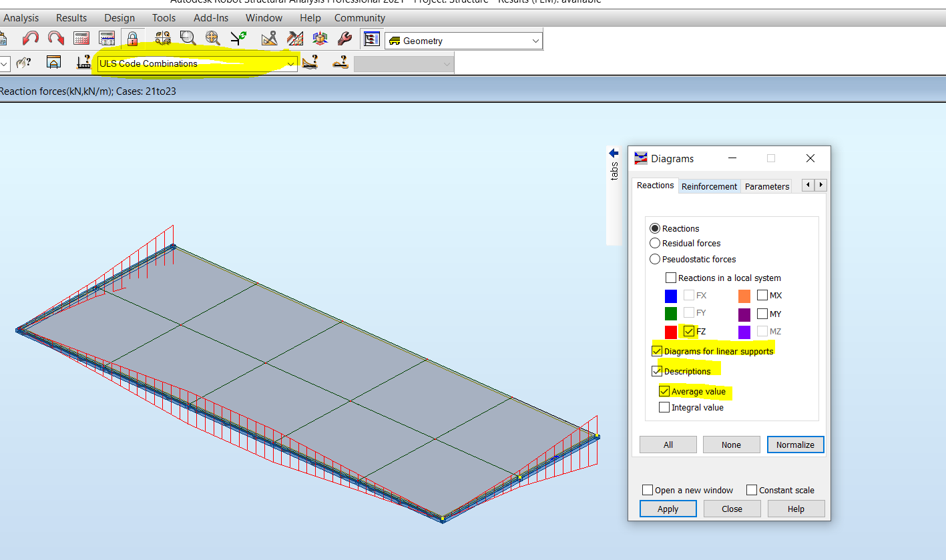
Task: Click the green-arrow node selection icon
Action: point(238,38)
